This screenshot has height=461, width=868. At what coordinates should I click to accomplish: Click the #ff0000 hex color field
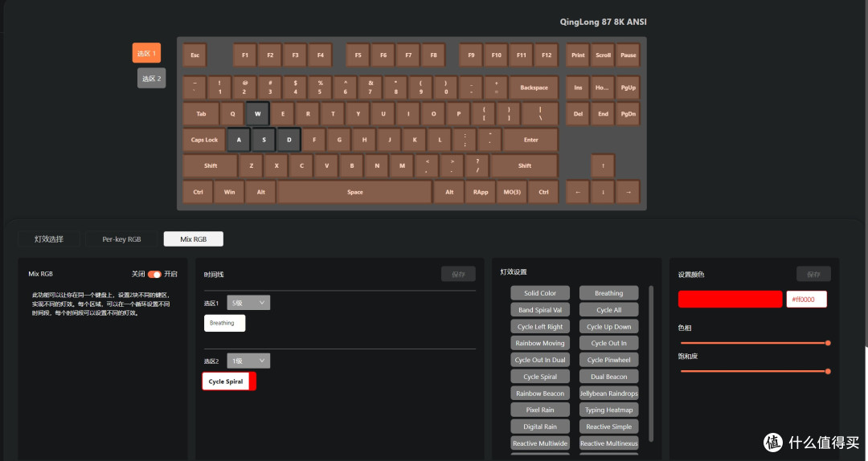point(807,300)
